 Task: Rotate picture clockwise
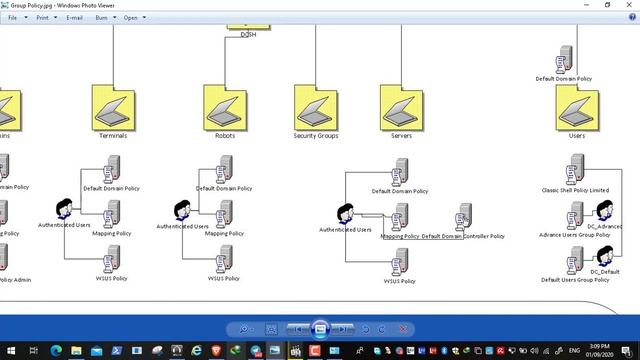click(382, 329)
